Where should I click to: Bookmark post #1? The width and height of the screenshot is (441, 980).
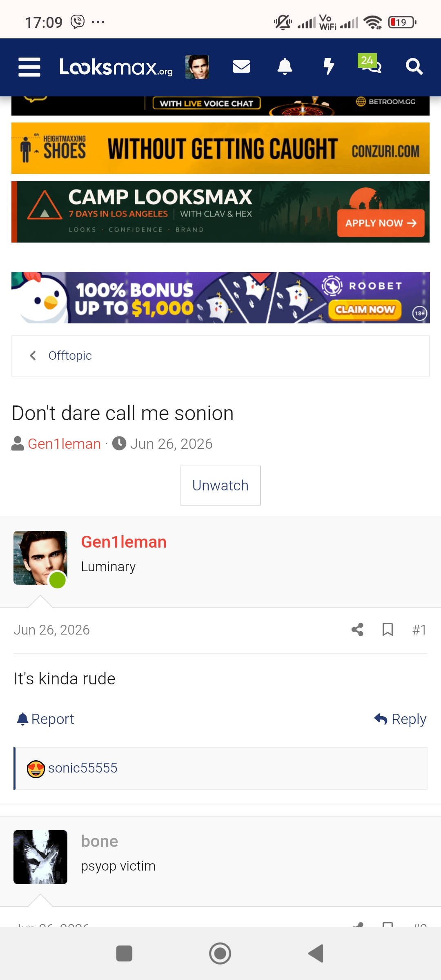[x=388, y=630]
